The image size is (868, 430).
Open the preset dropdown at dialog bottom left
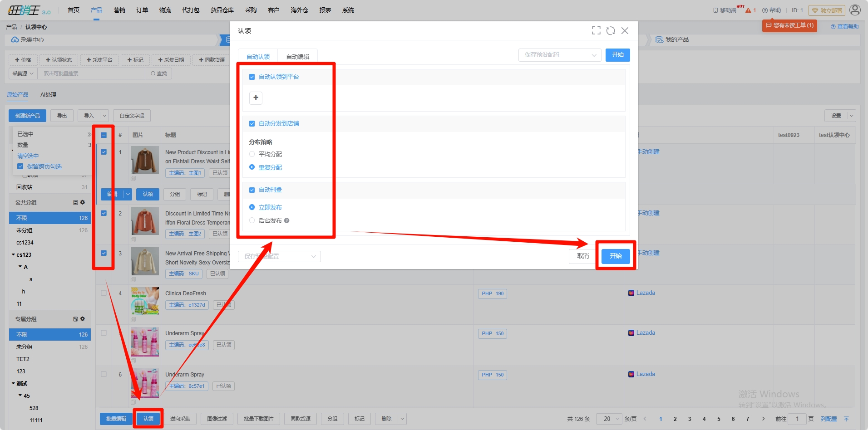tap(279, 256)
